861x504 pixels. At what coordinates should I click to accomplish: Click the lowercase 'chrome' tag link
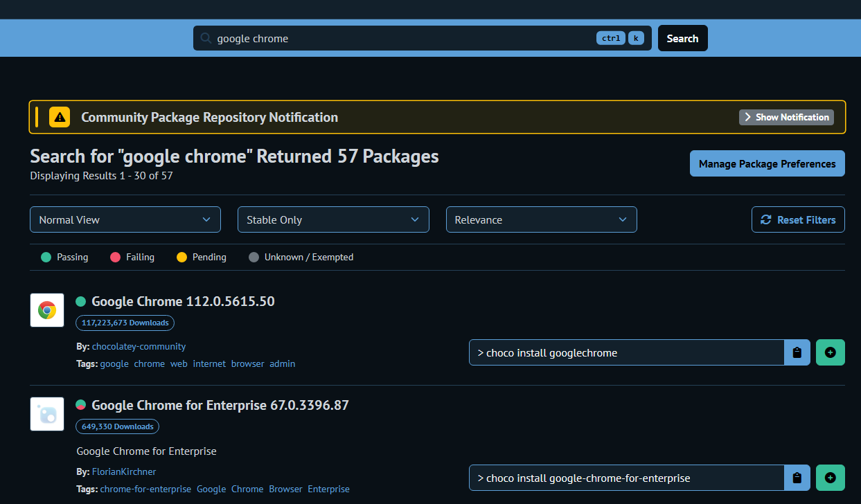[x=150, y=363]
